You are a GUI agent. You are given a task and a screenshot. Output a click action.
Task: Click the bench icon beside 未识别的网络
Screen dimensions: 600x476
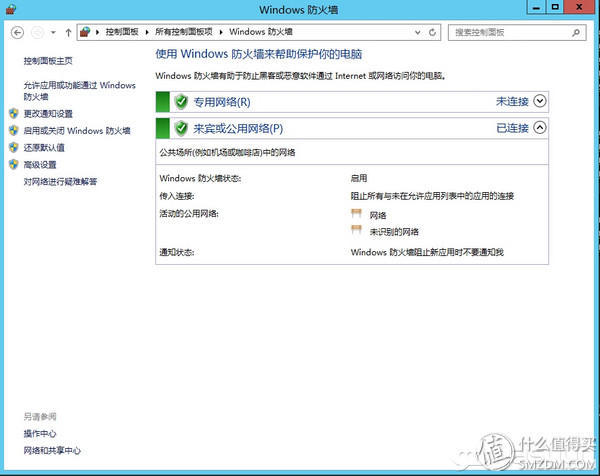pos(355,230)
